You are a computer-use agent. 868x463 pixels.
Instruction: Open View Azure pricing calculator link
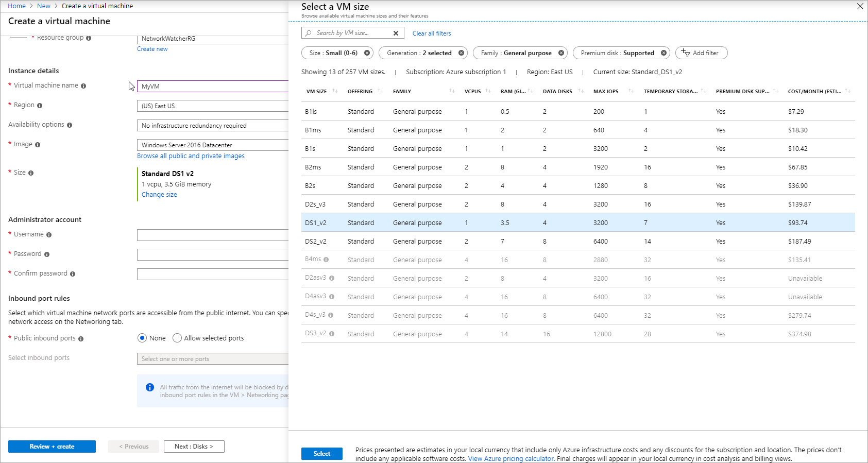510,459
